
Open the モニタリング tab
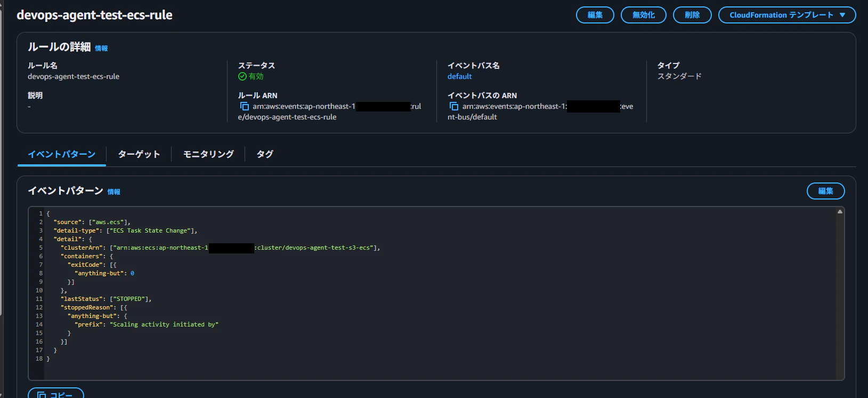pos(208,154)
